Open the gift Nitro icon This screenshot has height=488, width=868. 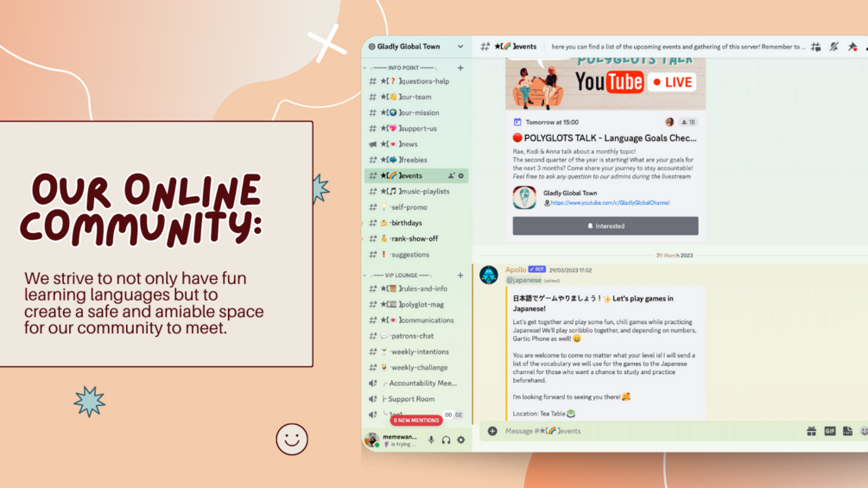point(812,431)
